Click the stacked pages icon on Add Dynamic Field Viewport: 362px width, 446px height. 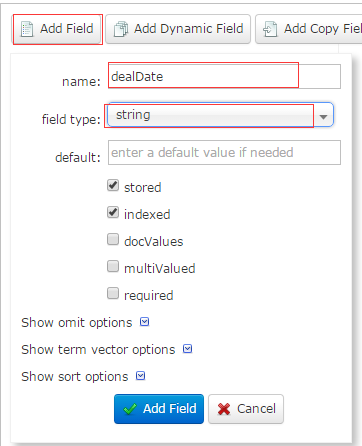pyautogui.click(x=121, y=29)
